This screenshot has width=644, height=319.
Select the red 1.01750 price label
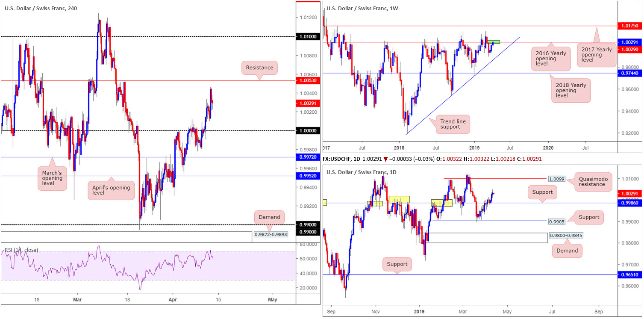coord(630,26)
